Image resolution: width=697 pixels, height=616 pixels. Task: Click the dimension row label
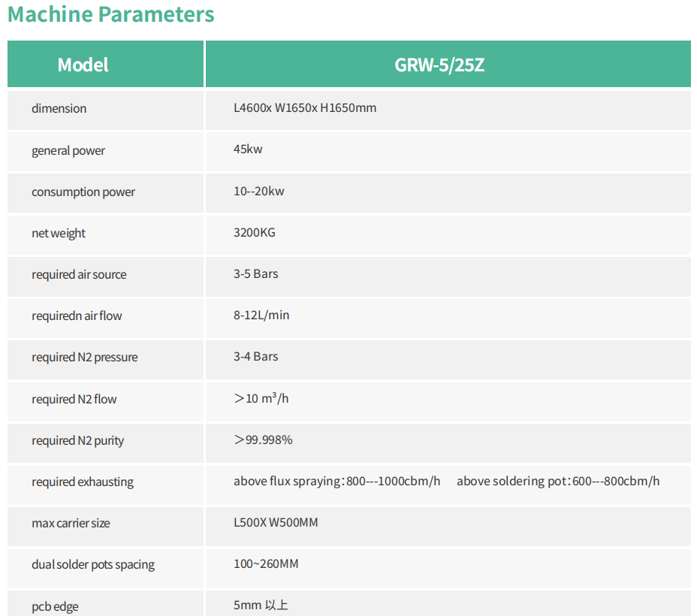pyautogui.click(x=59, y=108)
